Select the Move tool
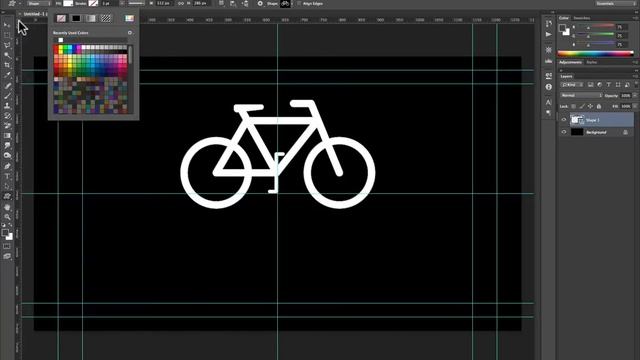This screenshot has height=360, width=640. 7,25
